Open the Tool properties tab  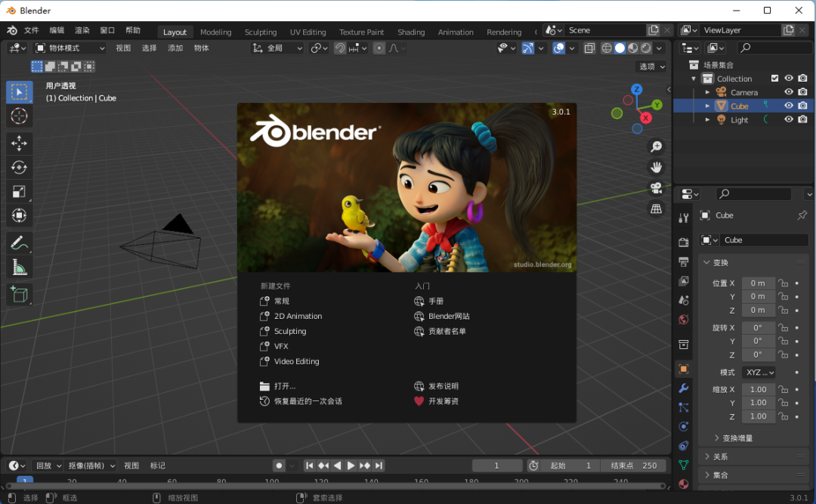point(684,218)
